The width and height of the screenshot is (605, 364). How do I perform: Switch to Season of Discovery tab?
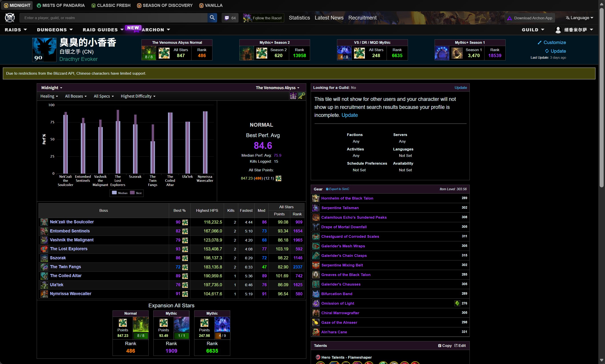point(165,5)
